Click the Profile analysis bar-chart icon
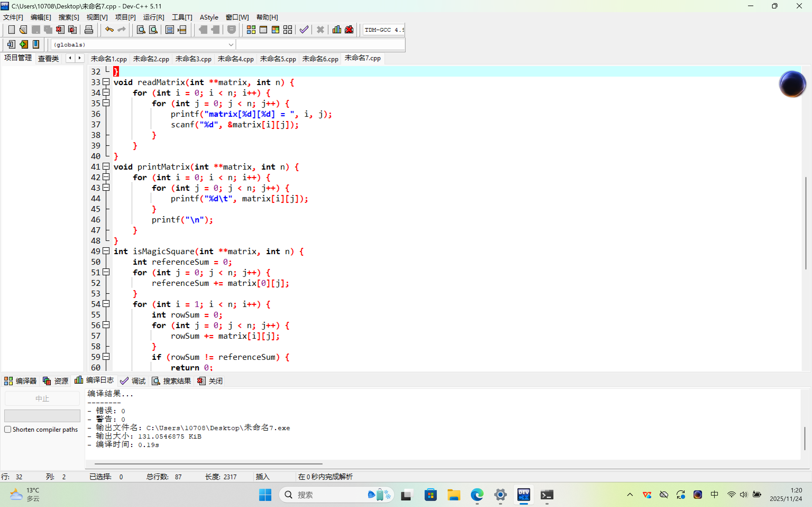 click(337, 30)
